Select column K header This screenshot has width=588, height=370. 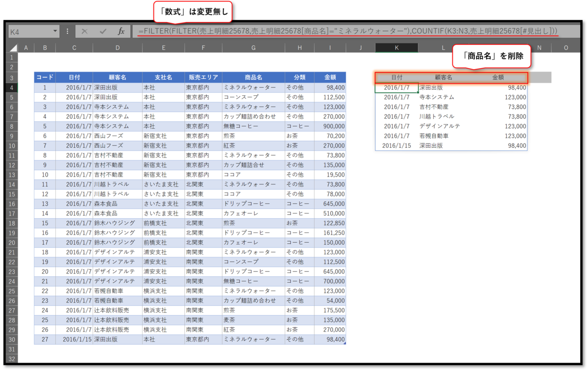(397, 48)
